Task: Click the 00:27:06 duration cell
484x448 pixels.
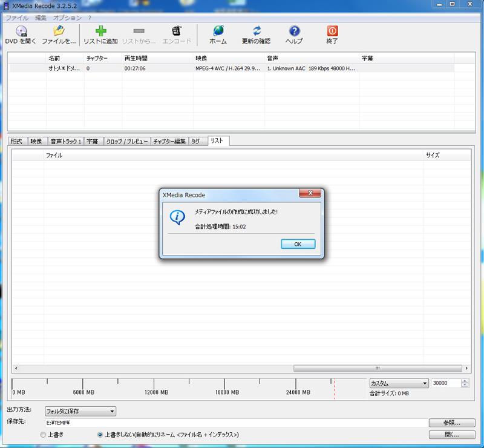Action: pyautogui.click(x=135, y=68)
